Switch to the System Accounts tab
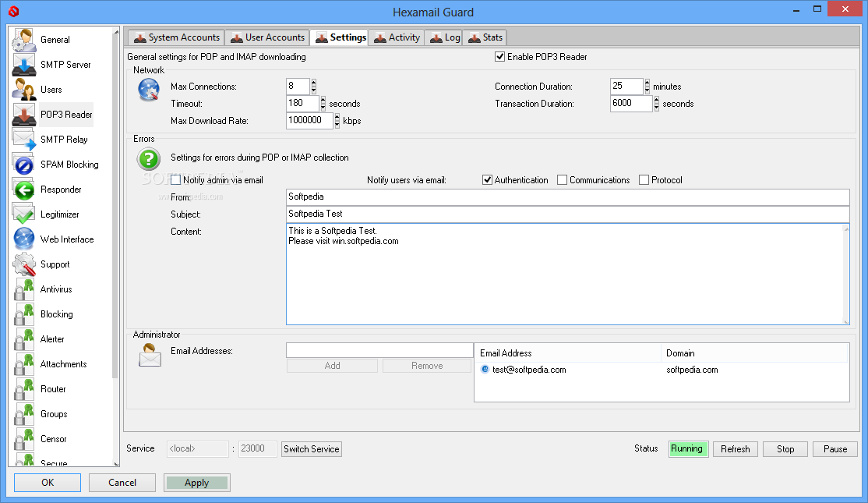The image size is (868, 503). 177,37
